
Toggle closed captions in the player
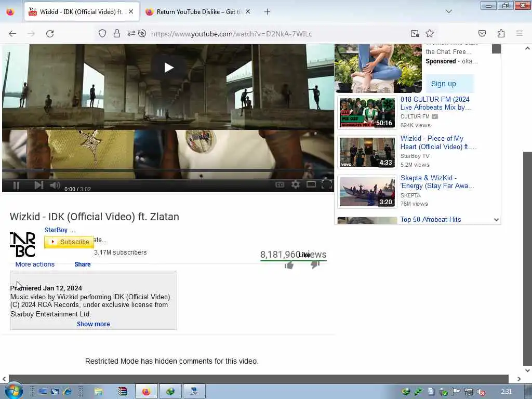coord(280,184)
